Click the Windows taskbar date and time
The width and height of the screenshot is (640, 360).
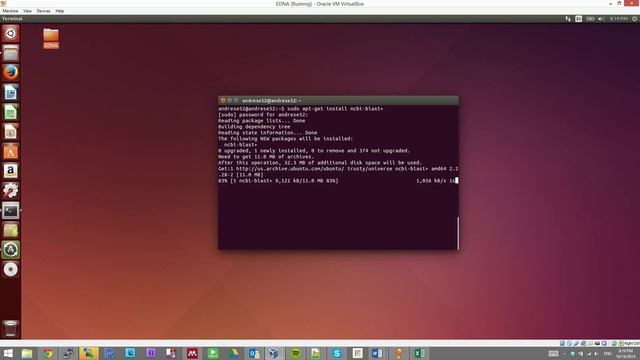click(626, 353)
